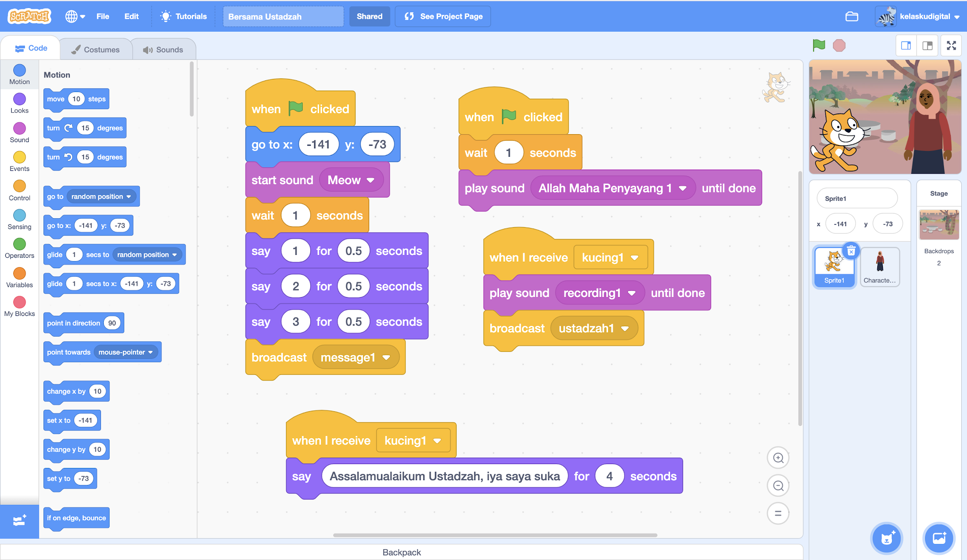Screen dimensions: 967x560
Task: Switch to the Costumes tab
Action: point(95,50)
